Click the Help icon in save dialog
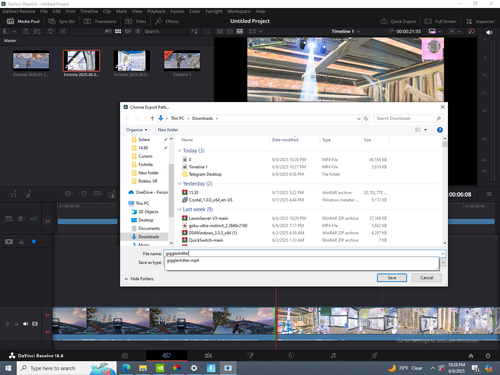This screenshot has width=500, height=375. [440, 130]
